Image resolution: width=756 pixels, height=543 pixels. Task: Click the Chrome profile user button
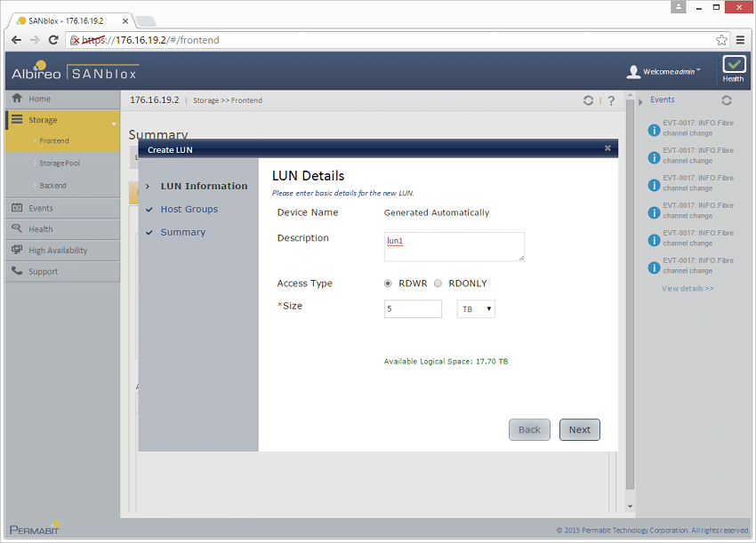tap(679, 7)
